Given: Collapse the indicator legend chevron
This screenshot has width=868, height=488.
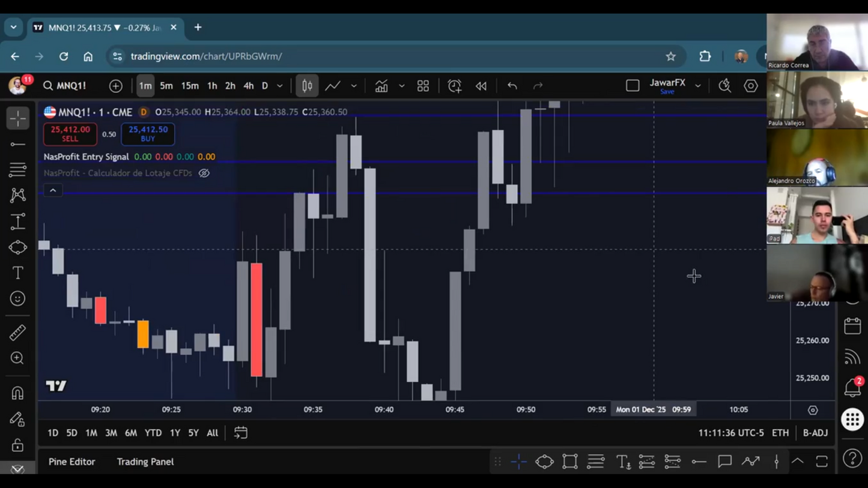Looking at the screenshot, I should point(53,190).
